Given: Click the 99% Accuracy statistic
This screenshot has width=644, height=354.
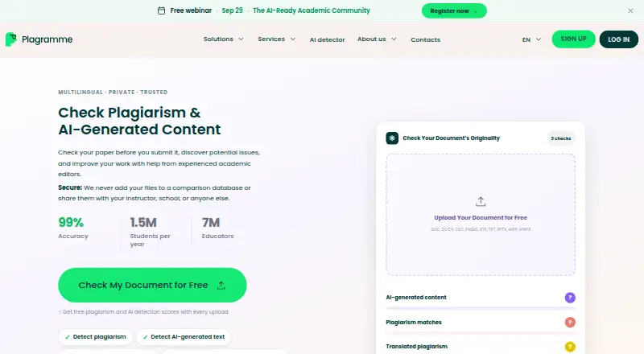Looking at the screenshot, I should click(x=73, y=228).
